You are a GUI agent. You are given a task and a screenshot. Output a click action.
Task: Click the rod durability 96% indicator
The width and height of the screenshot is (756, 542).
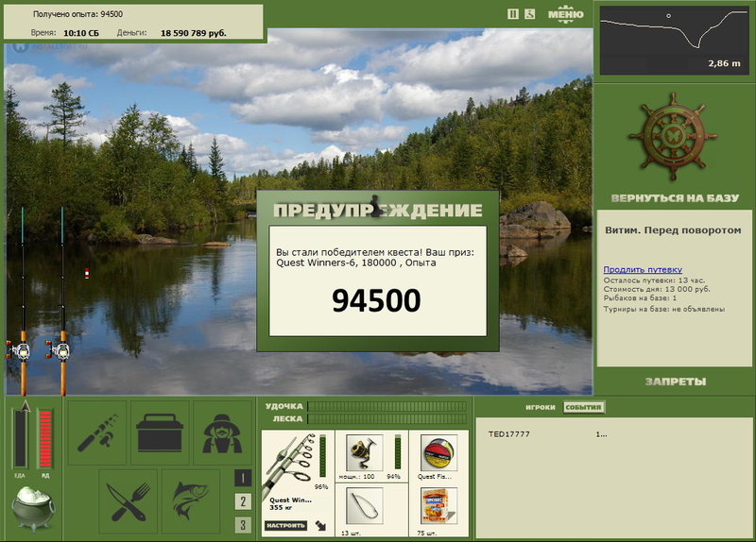pyautogui.click(x=322, y=456)
